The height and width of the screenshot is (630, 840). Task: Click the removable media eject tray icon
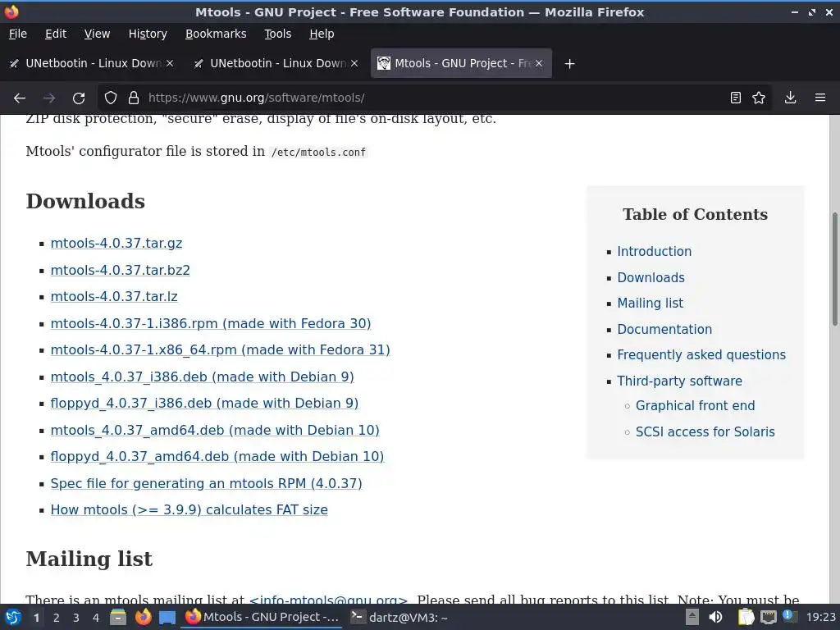[692, 618]
